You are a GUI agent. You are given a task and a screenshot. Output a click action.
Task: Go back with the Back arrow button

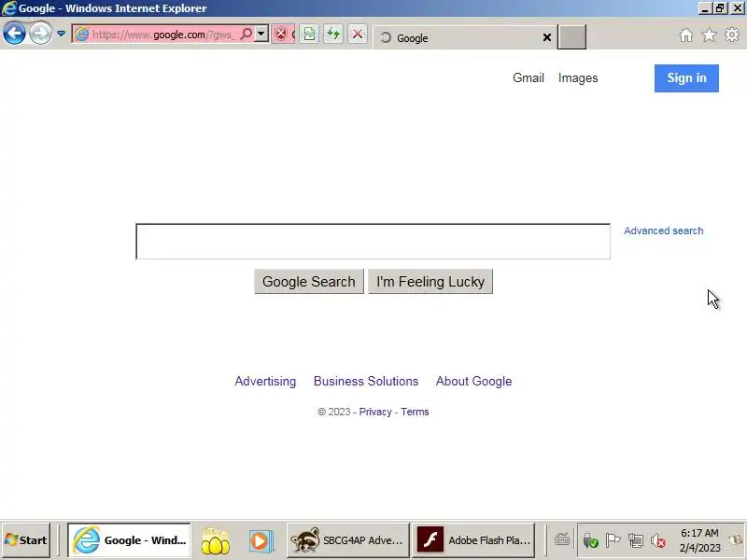coord(14,34)
